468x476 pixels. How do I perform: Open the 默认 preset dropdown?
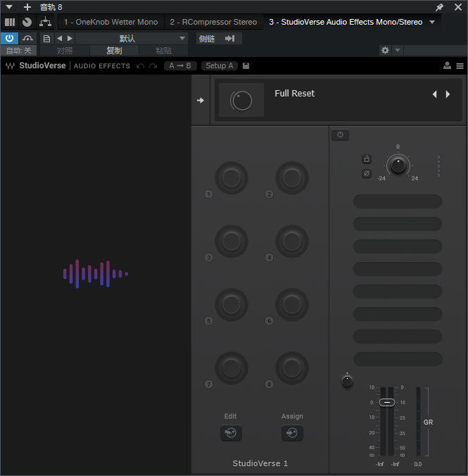tap(132, 38)
